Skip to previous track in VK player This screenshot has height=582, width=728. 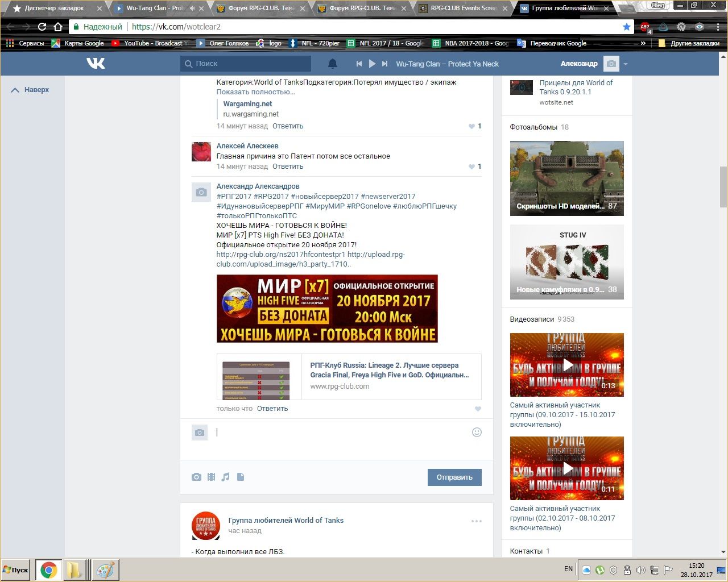359,64
